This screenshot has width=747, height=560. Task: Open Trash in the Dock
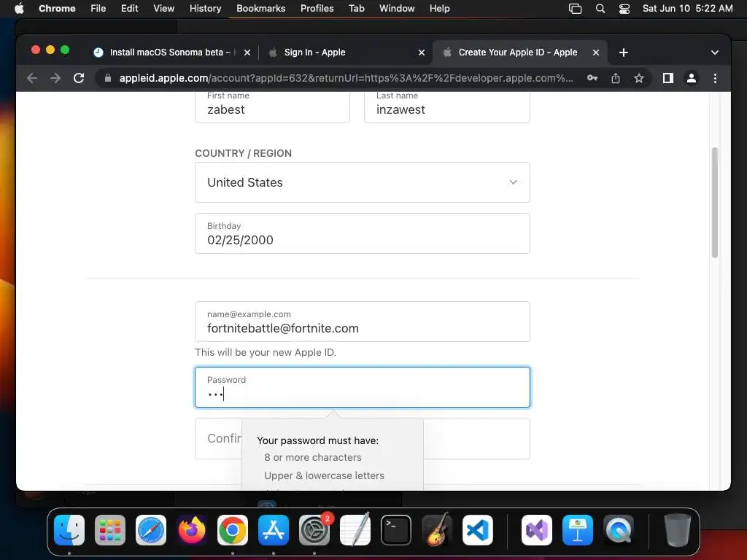[x=678, y=530]
